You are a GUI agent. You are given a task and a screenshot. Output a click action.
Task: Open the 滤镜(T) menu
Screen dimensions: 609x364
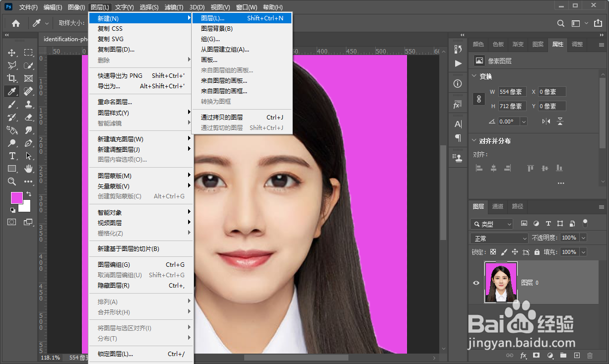point(174,7)
